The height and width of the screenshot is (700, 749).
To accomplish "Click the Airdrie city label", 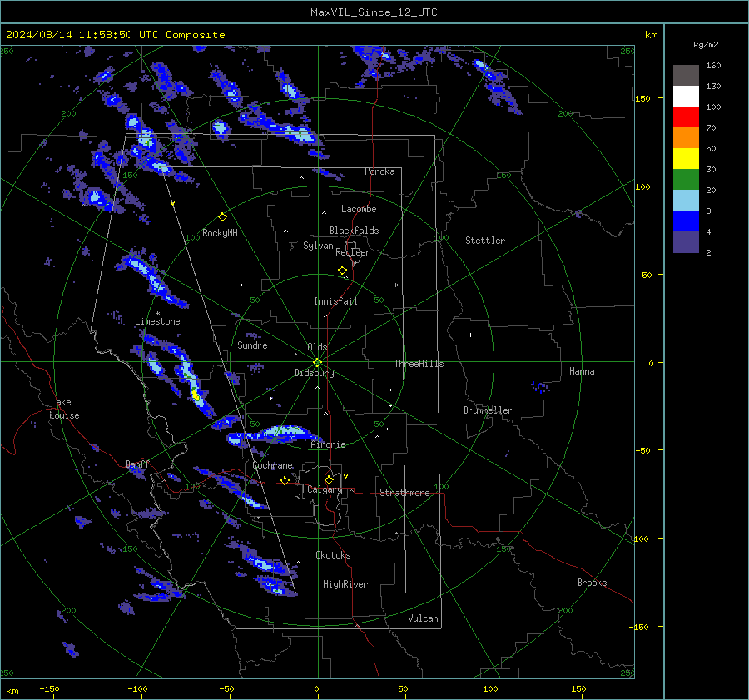I will 328,444.
